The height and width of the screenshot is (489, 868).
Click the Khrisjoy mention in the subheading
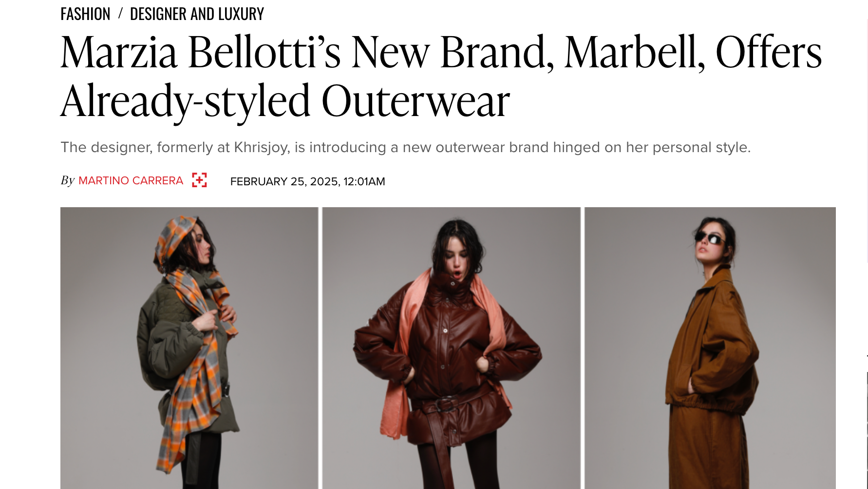point(262,147)
